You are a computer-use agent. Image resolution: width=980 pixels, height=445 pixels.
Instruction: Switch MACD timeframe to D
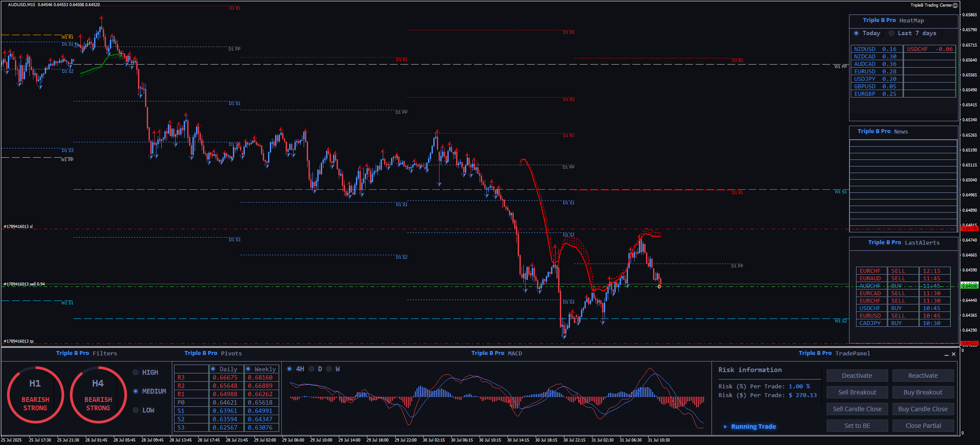(x=312, y=369)
